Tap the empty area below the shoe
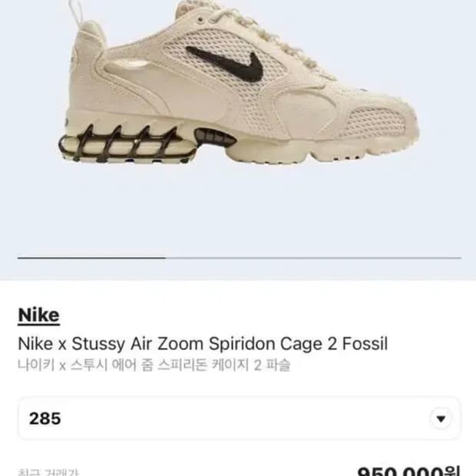The height and width of the screenshot is (476, 476). point(238,210)
